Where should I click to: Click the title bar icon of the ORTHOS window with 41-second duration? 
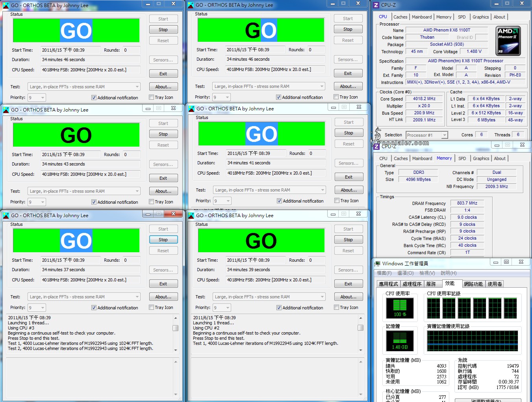[191, 108]
